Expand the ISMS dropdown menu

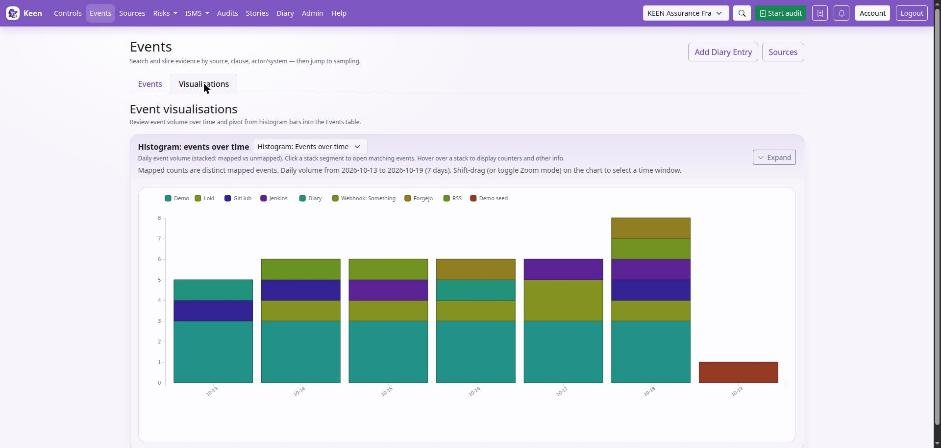[x=197, y=13]
